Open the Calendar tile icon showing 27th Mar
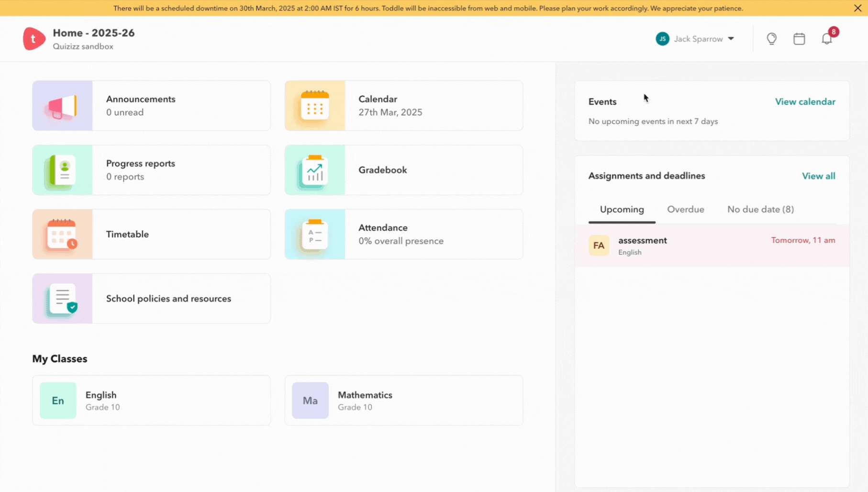This screenshot has height=492, width=868. coord(315,105)
